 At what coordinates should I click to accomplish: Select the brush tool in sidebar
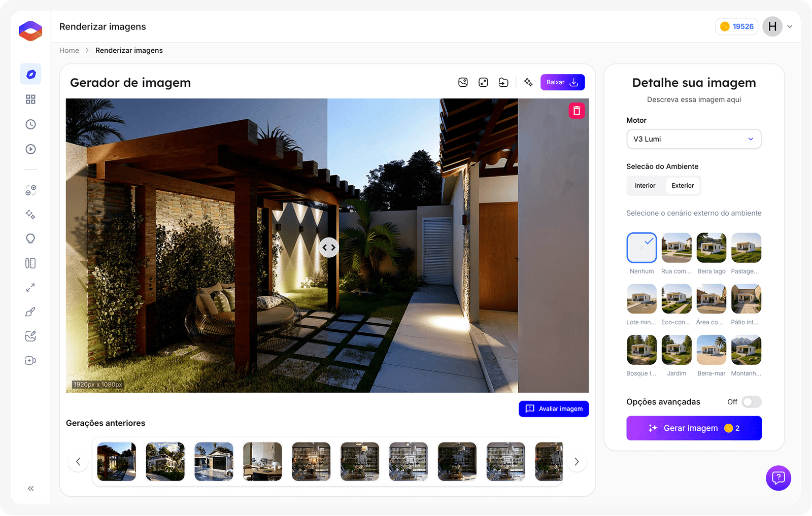click(x=30, y=311)
